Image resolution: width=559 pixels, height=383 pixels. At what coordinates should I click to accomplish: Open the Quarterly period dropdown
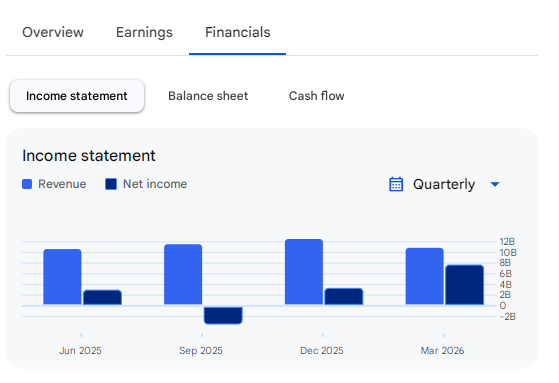tap(445, 184)
